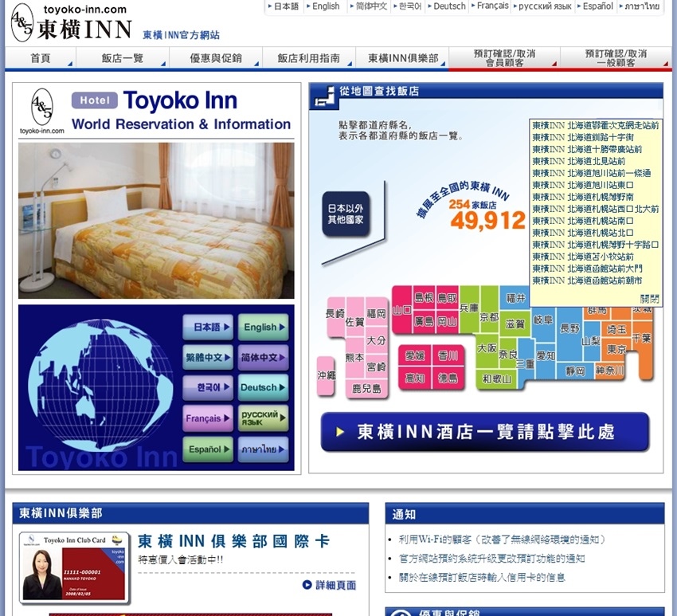Open the 首頁 home menu
Screen dimensions: 677x616
(x=41, y=58)
